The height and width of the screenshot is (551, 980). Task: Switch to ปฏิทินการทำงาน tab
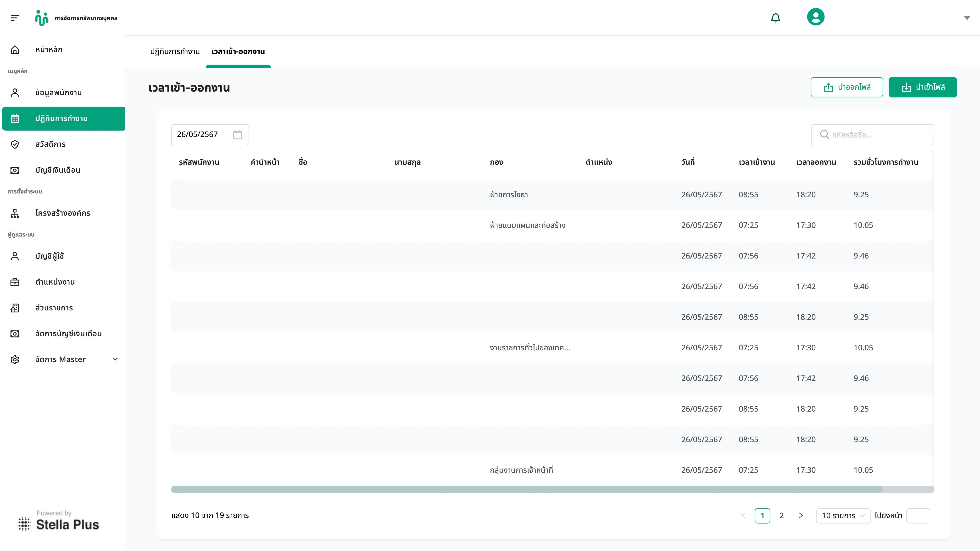pyautogui.click(x=175, y=52)
